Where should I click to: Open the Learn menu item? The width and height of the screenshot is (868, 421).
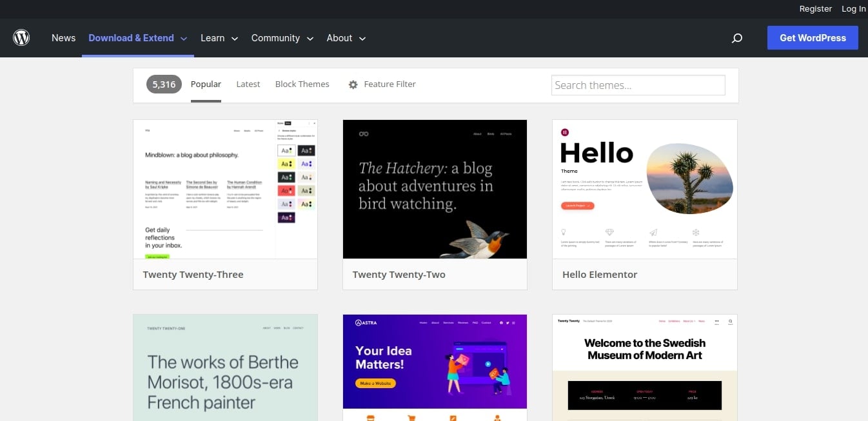213,38
